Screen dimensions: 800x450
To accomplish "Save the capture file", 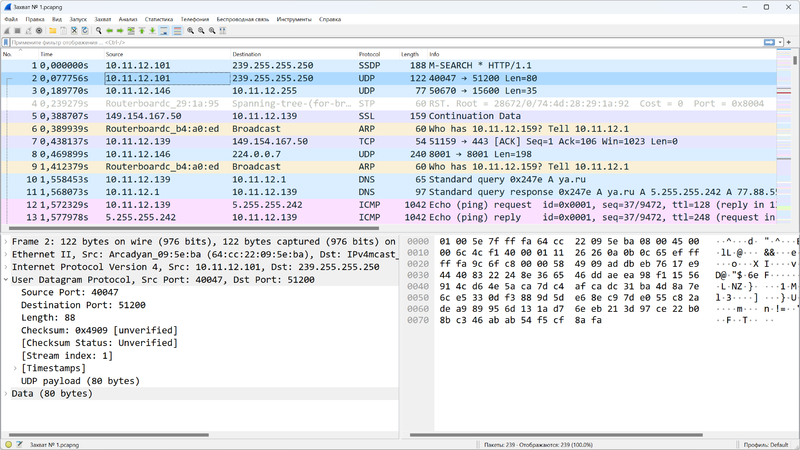I will pos(63,31).
